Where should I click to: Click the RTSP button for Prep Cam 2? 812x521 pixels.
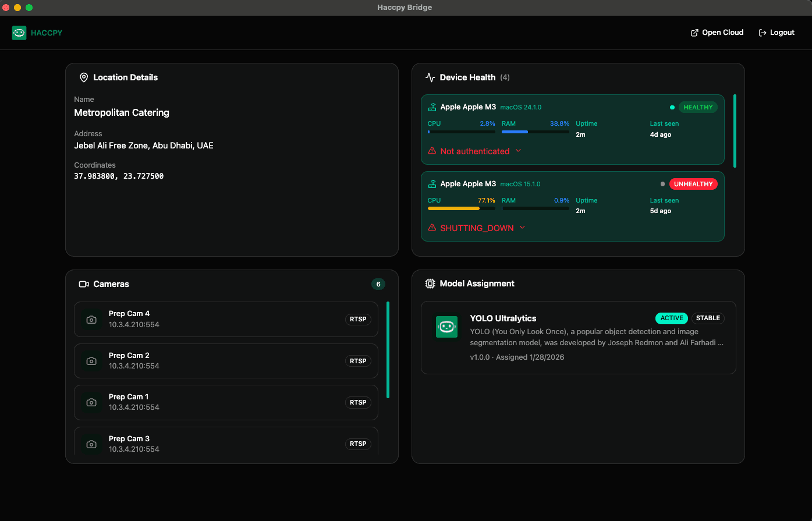pyautogui.click(x=357, y=361)
